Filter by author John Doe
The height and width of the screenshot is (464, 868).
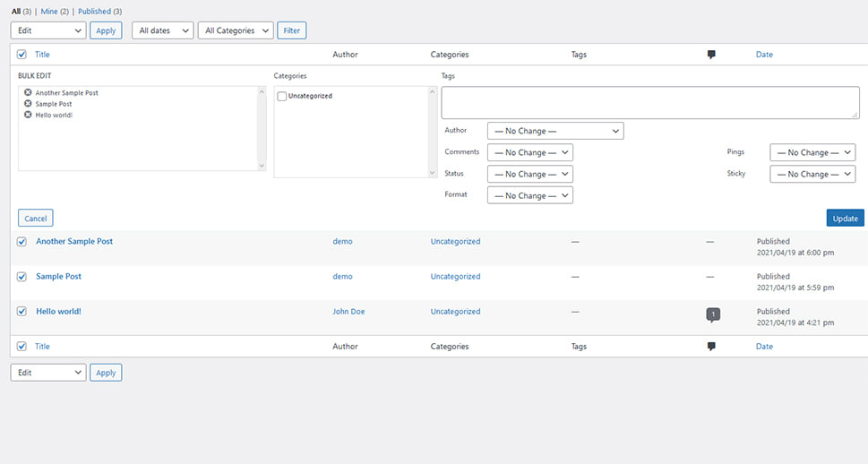(348, 311)
